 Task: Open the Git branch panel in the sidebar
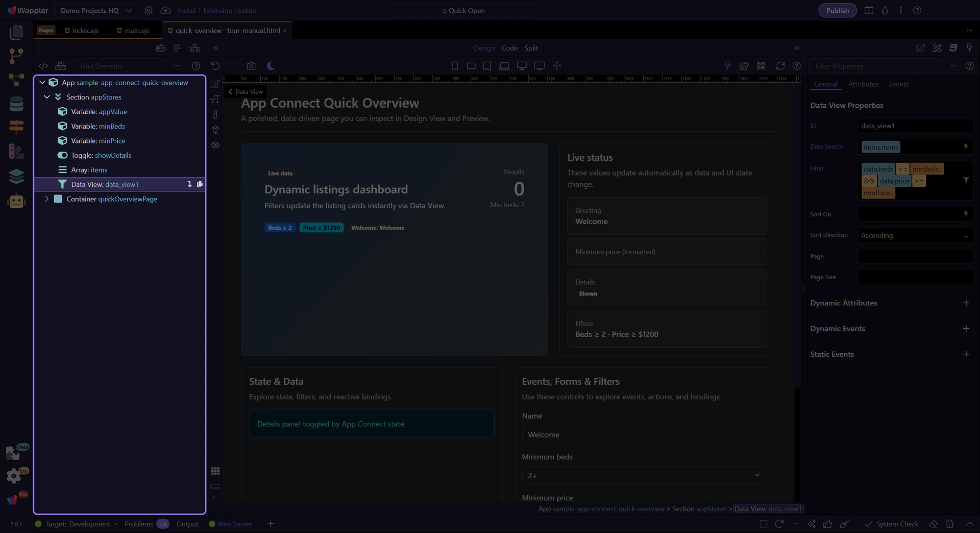pyautogui.click(x=16, y=56)
